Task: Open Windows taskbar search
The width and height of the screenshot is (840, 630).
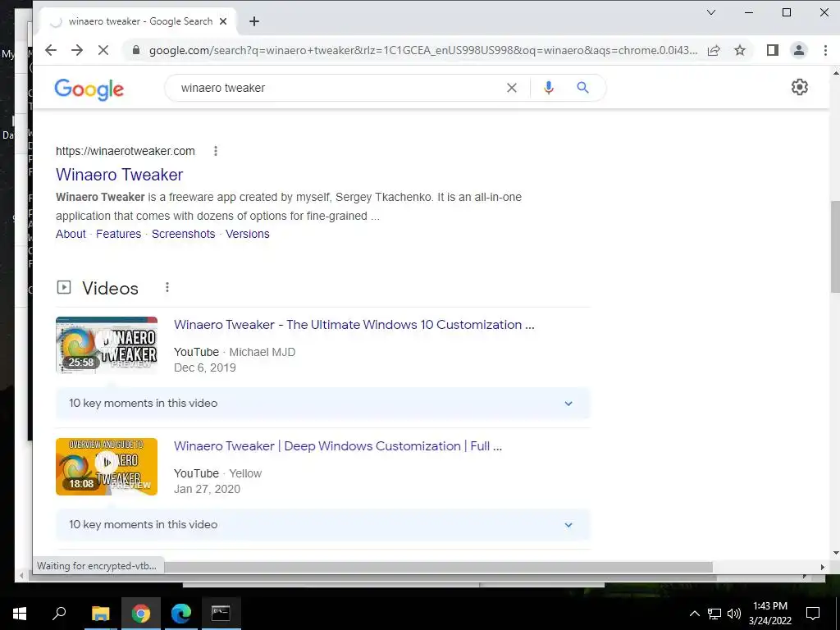Action: coord(59,614)
